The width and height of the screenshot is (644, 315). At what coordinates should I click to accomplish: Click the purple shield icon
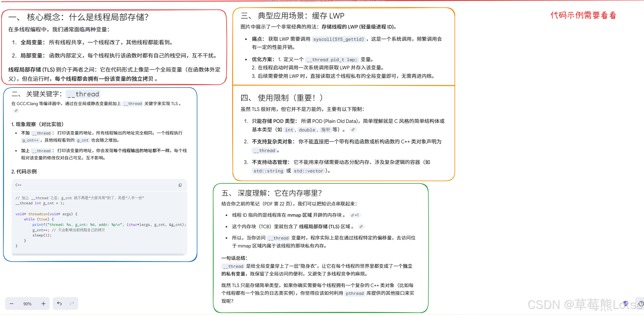pos(625,303)
